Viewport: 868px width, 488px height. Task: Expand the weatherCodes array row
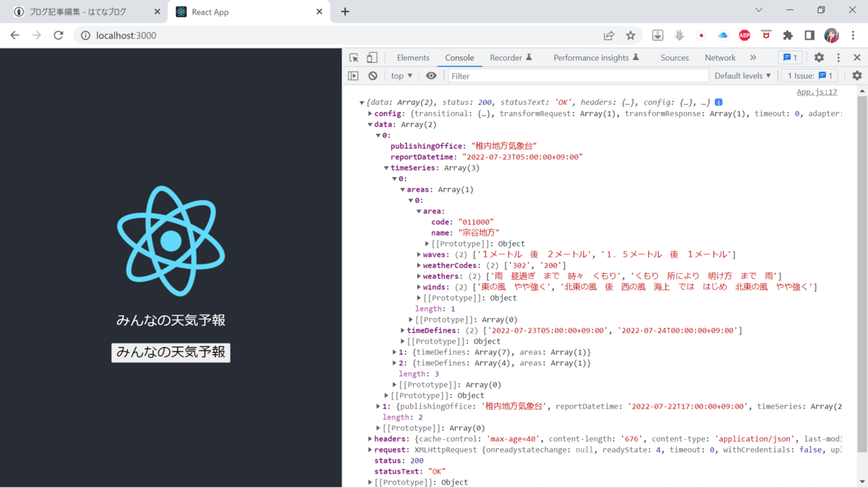tap(419, 265)
